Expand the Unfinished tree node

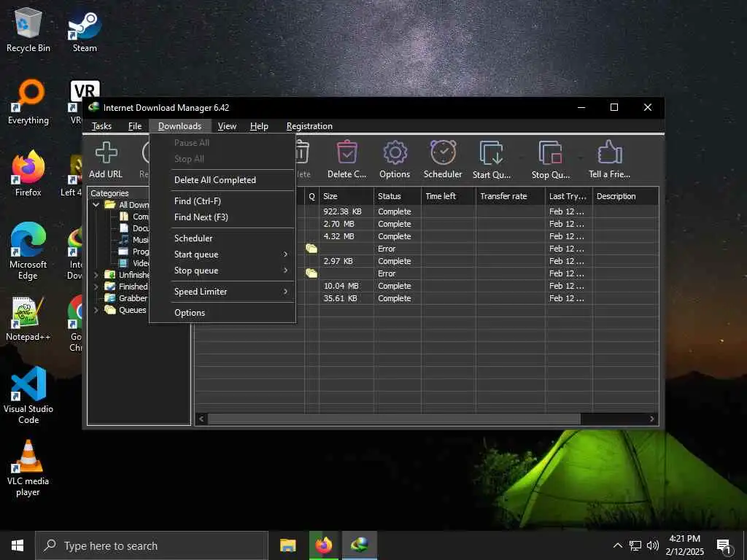coord(96,275)
